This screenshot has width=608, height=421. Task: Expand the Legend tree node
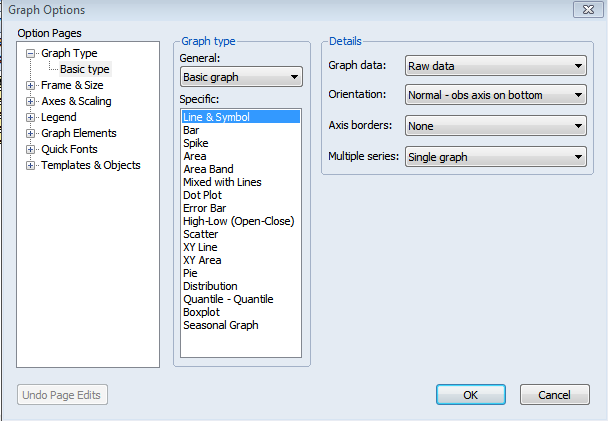31,118
